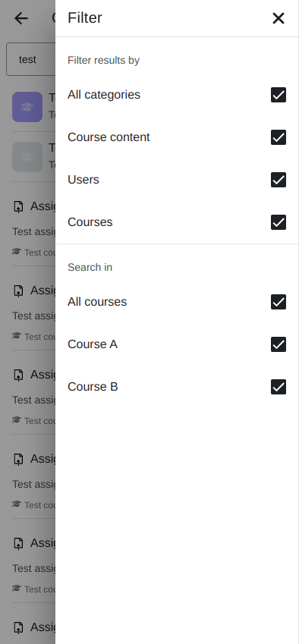The image size is (299, 644).
Task: Toggle the Course B checkbox
Action: point(278,387)
